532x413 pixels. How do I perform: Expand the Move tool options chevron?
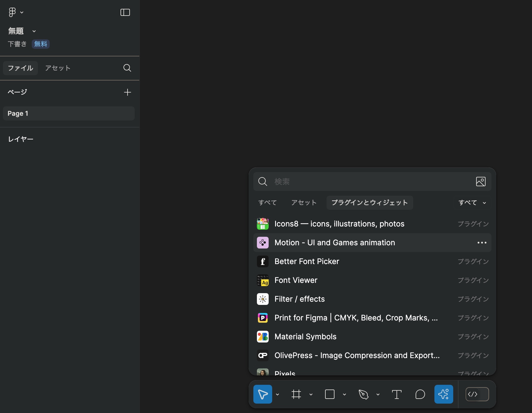coord(277,394)
